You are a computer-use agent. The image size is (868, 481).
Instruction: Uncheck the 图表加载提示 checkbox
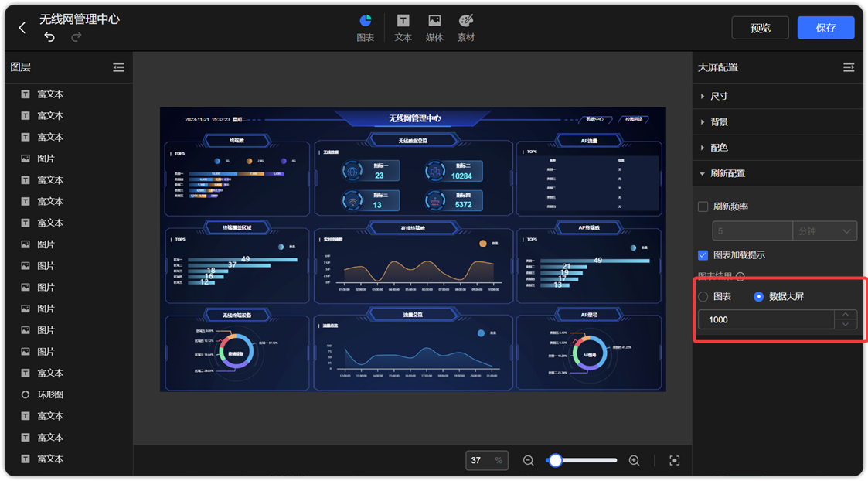(702, 255)
